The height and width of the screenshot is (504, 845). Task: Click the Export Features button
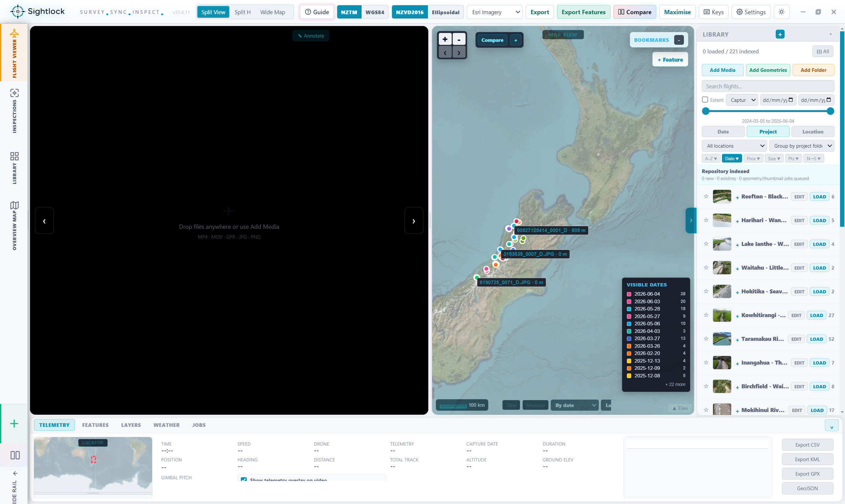click(583, 12)
